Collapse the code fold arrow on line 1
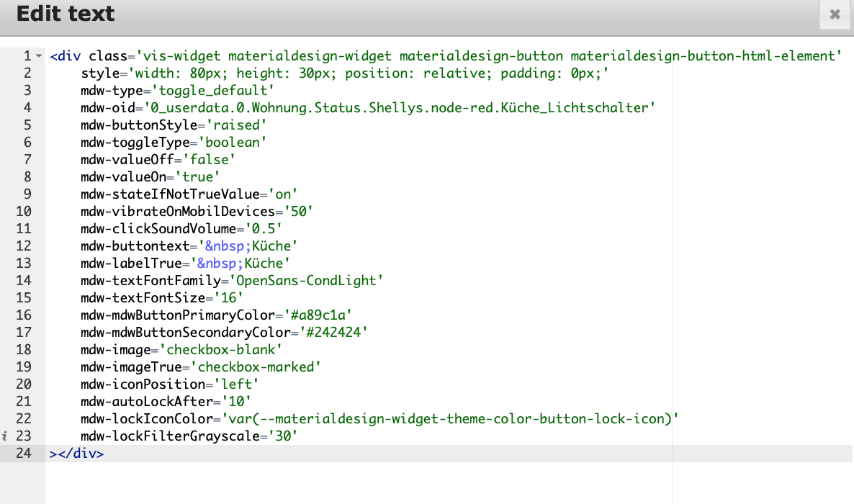This screenshot has height=504, width=854. pyautogui.click(x=39, y=56)
